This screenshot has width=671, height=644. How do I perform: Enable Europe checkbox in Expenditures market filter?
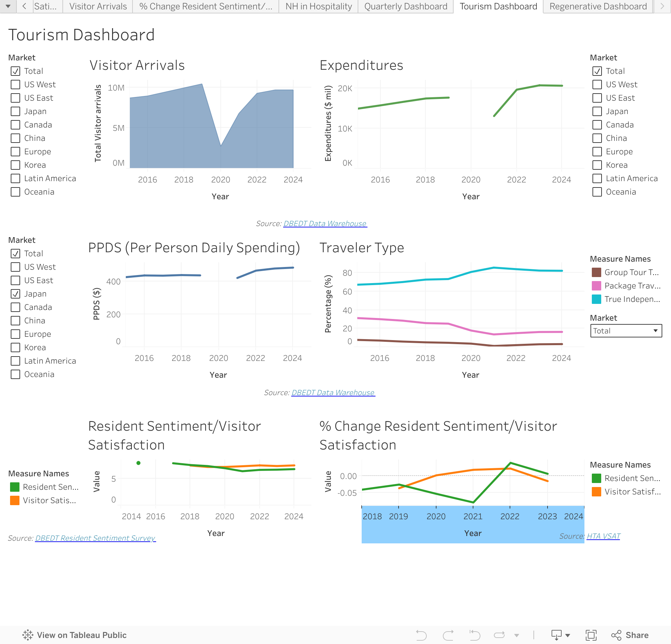click(597, 152)
